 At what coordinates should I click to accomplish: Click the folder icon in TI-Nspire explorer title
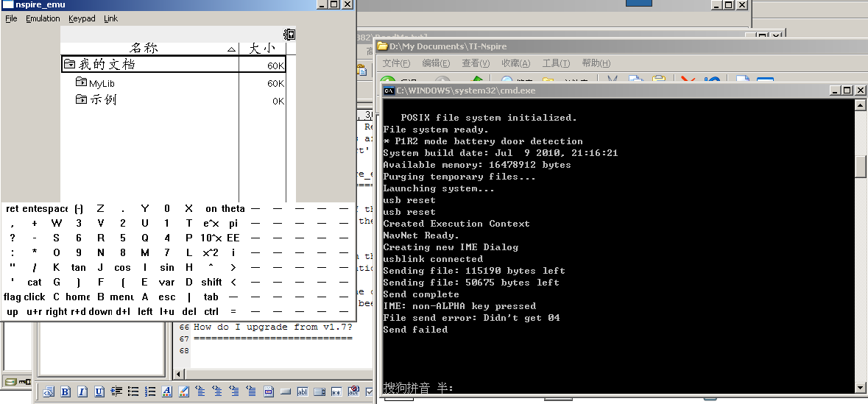(x=382, y=46)
